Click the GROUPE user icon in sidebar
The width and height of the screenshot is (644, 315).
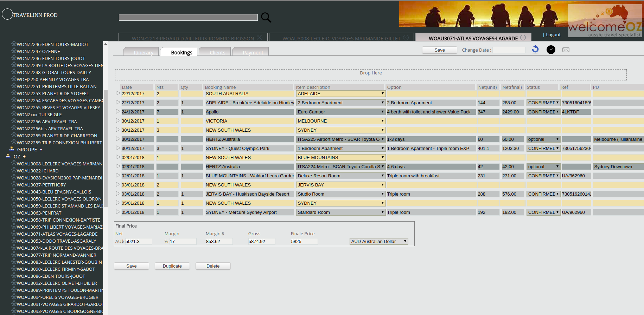[x=12, y=149]
